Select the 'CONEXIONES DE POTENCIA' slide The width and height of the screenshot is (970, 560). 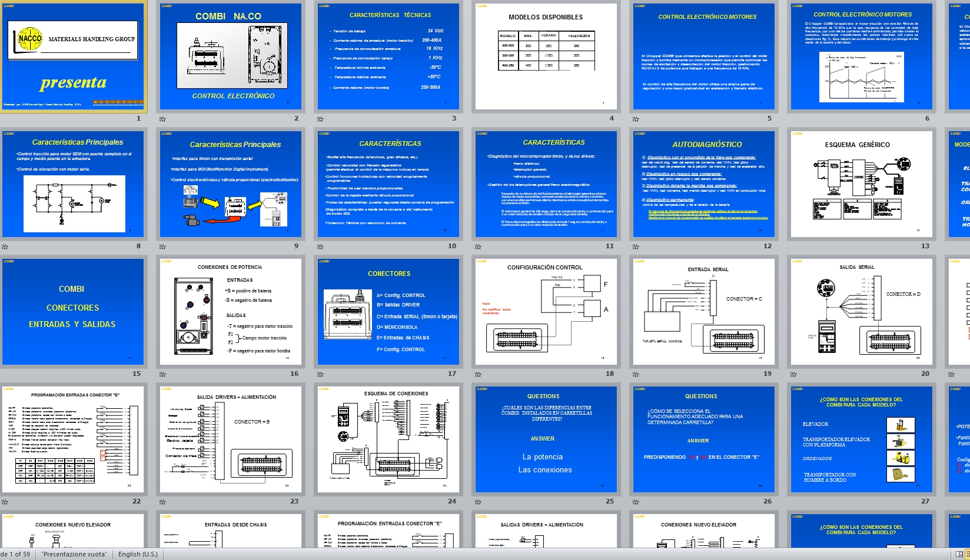click(231, 312)
